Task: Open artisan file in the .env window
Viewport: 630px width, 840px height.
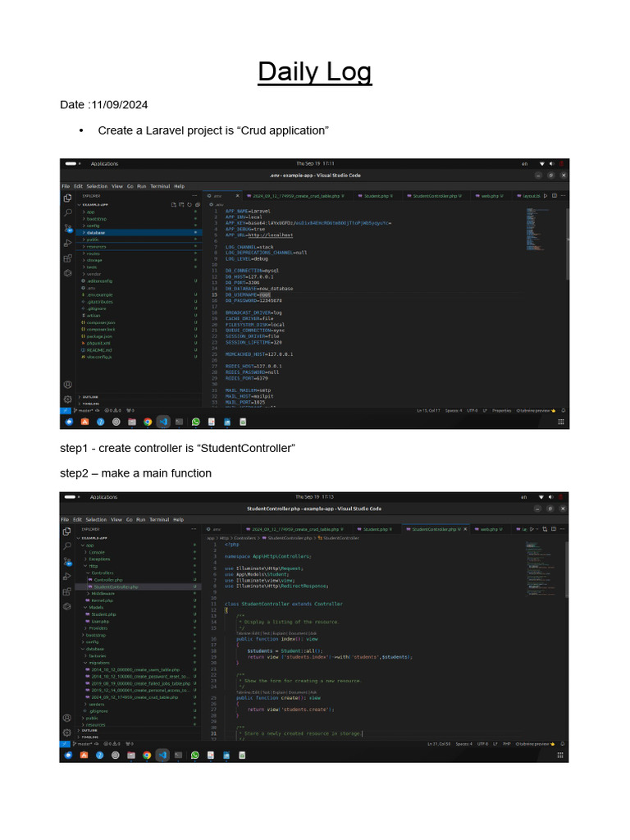Action: [139, 316]
